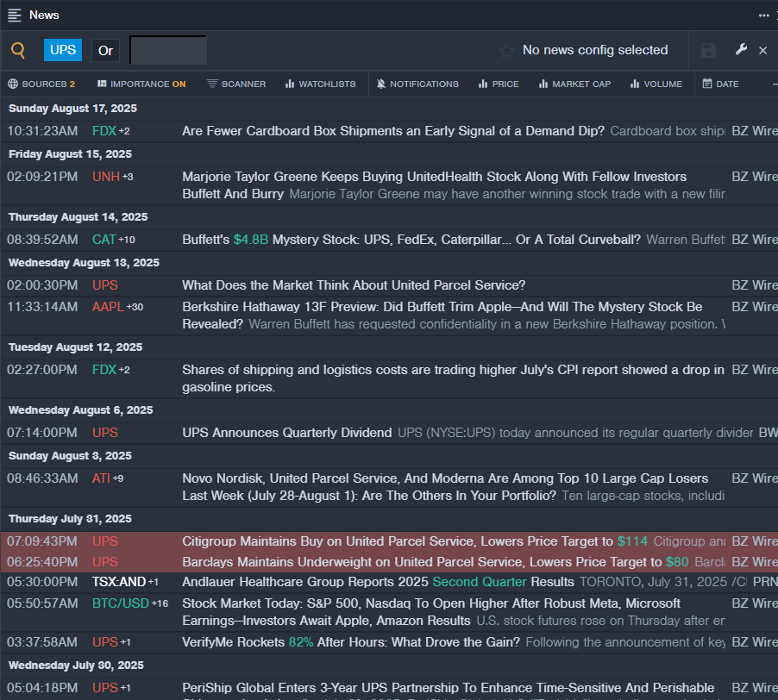
Task: Close the news search bar
Action: [763, 50]
